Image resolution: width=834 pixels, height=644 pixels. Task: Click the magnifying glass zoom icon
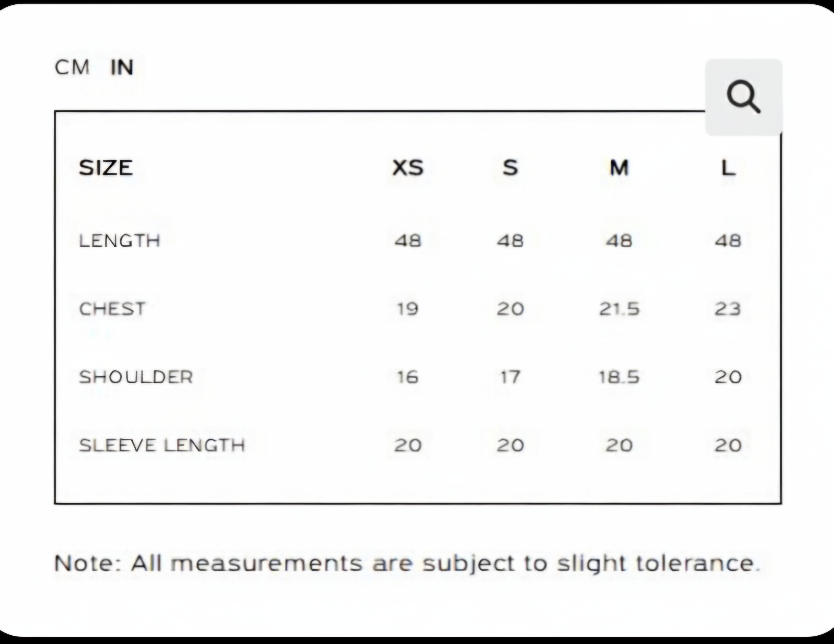(x=743, y=97)
